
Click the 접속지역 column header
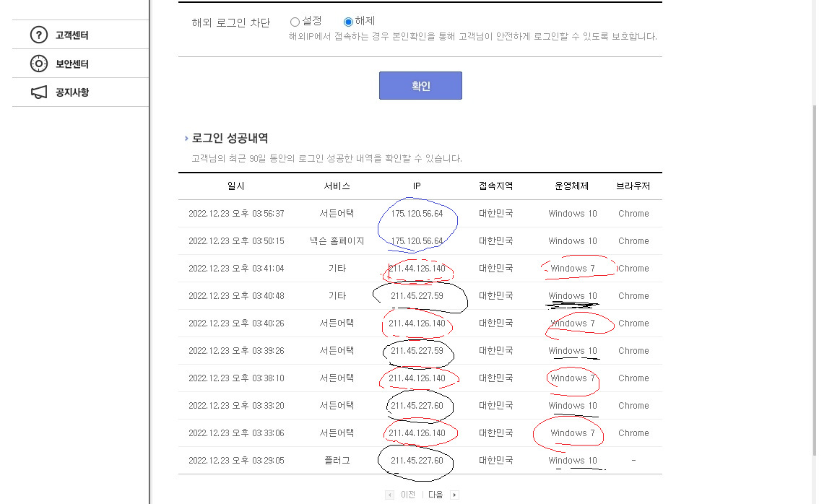(495, 186)
